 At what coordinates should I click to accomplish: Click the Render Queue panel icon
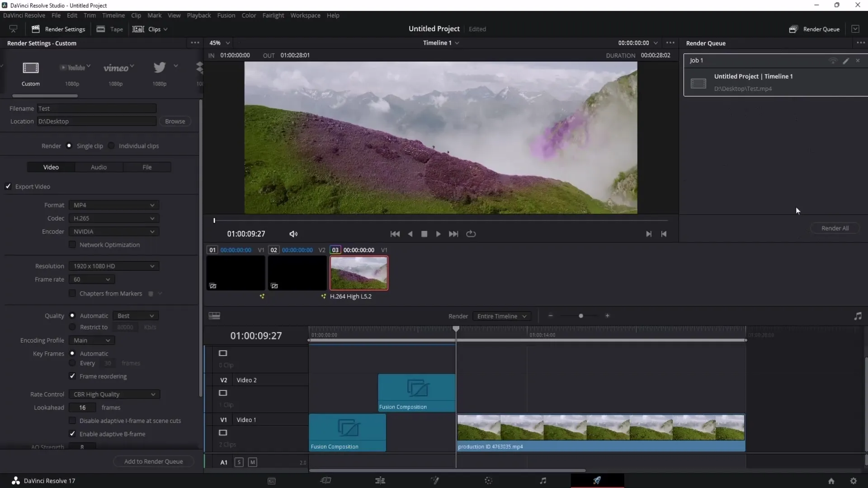(793, 29)
